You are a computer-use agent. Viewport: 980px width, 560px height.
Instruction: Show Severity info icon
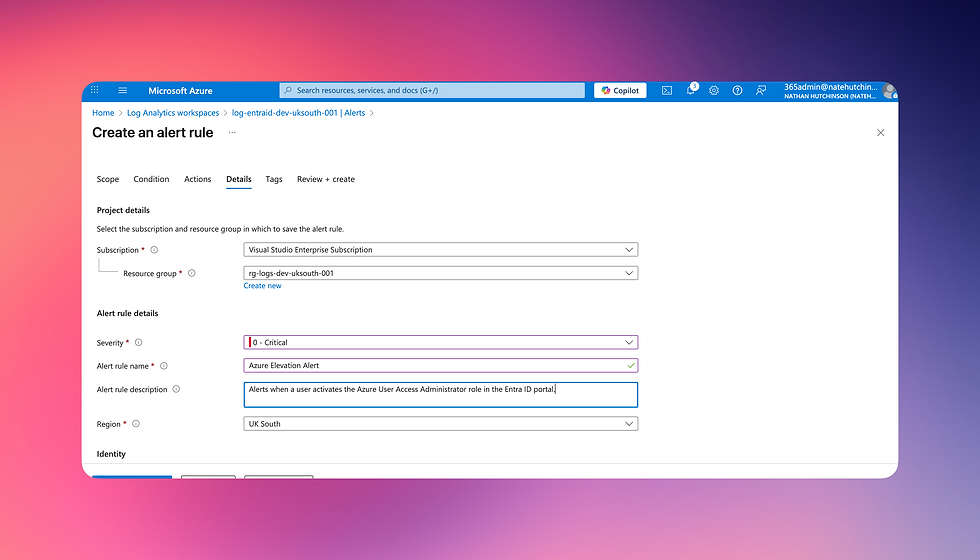139,342
